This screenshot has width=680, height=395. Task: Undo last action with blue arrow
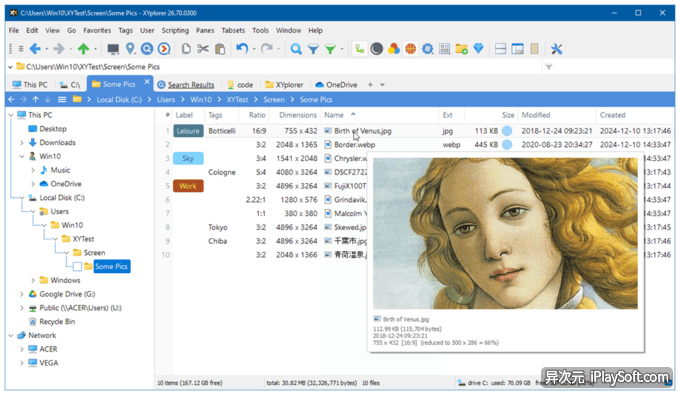click(242, 49)
